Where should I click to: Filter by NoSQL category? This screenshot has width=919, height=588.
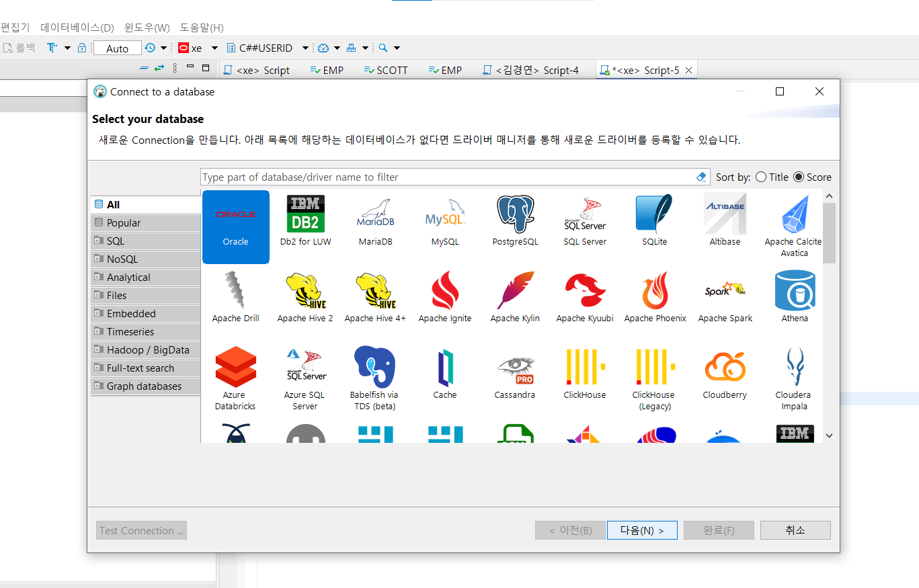[x=145, y=259]
